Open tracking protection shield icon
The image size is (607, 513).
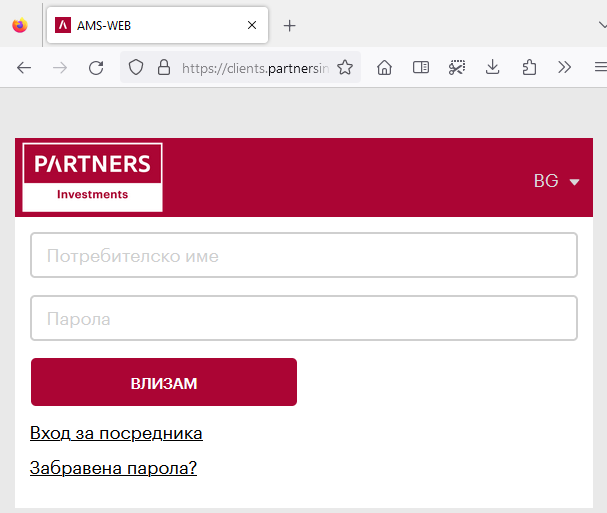[x=136, y=67]
